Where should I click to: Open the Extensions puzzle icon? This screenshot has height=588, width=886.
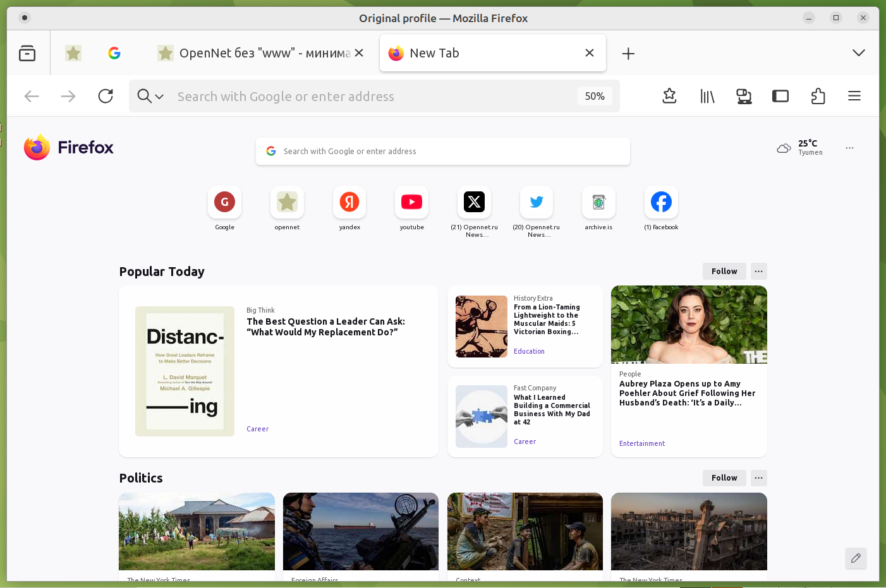pyautogui.click(x=818, y=96)
